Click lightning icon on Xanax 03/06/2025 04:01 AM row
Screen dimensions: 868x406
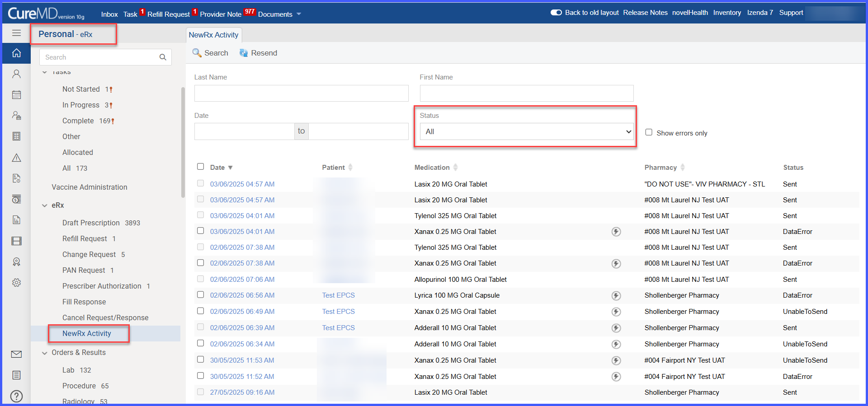click(616, 232)
